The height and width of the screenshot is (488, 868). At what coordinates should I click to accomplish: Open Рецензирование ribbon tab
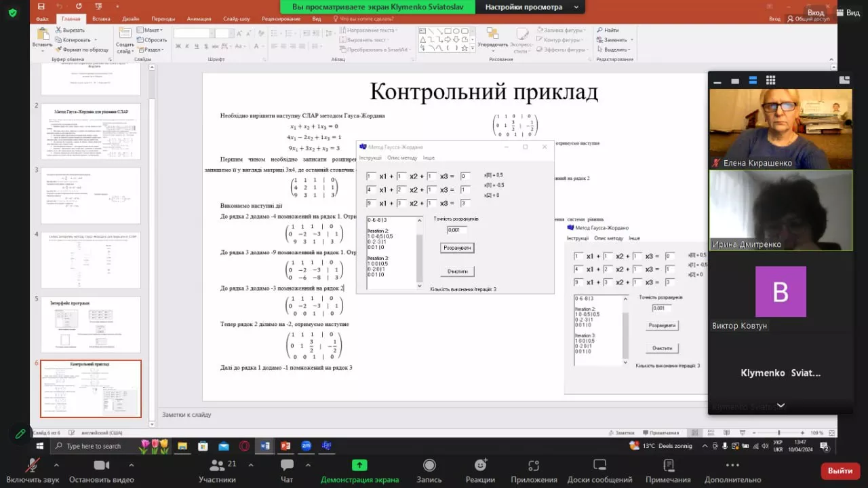(x=281, y=19)
